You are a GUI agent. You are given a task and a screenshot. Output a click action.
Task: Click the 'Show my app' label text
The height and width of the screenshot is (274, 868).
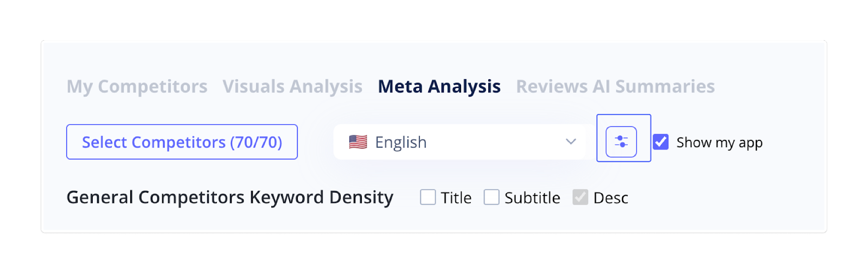click(719, 143)
